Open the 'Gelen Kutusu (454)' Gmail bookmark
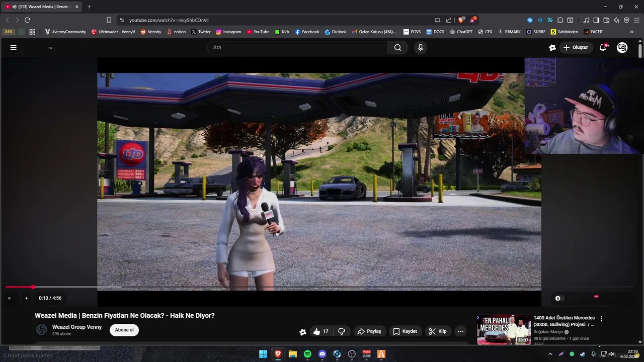 (x=374, y=32)
